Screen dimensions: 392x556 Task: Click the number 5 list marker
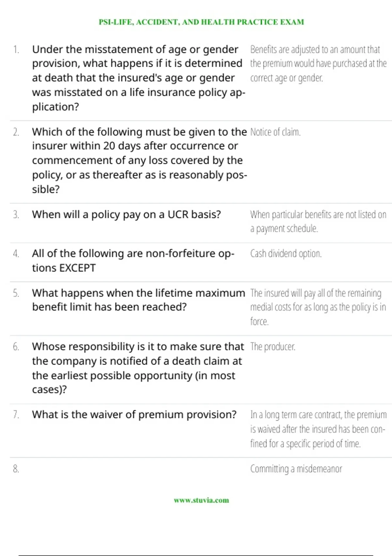[16, 293]
